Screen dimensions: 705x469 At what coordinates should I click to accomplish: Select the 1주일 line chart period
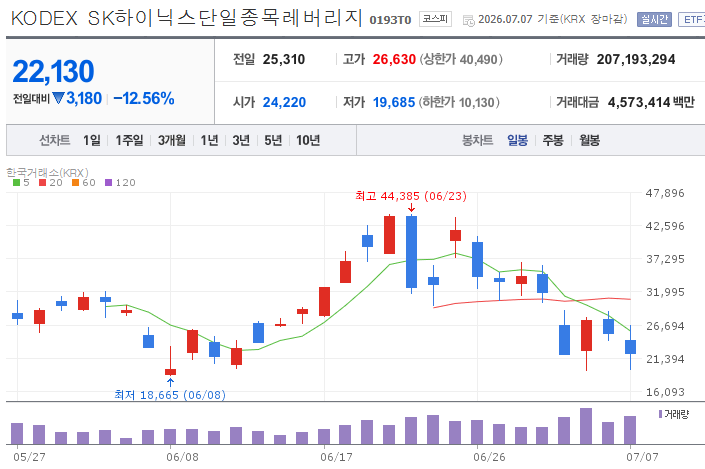tap(129, 140)
